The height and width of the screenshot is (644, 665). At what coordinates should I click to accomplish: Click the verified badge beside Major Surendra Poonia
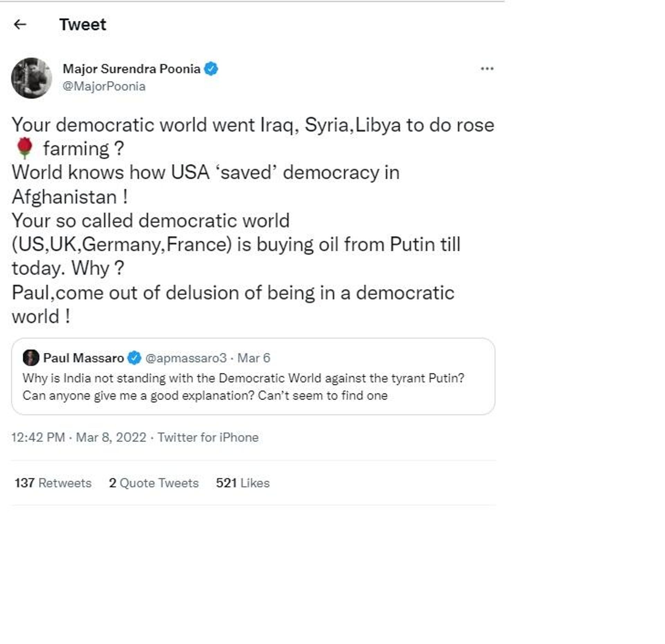[x=211, y=69]
